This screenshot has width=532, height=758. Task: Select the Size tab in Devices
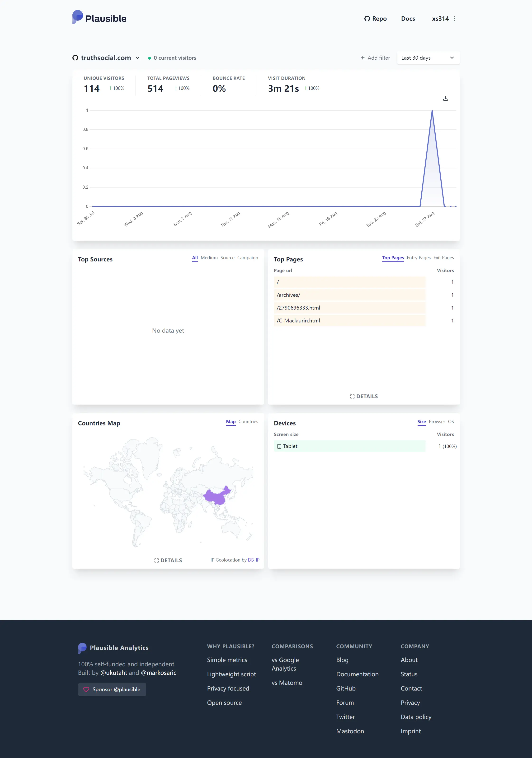(x=421, y=422)
